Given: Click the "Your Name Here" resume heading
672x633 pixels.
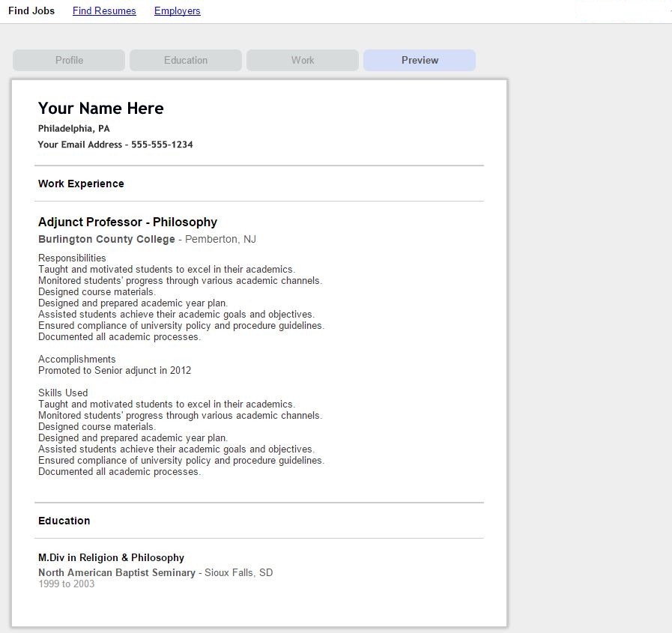Looking at the screenshot, I should tap(100, 109).
